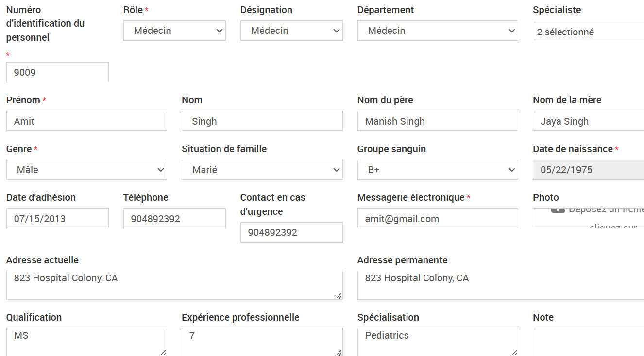644x356 pixels.
Task: Focus the Téléphone input field
Action: pyautogui.click(x=174, y=218)
